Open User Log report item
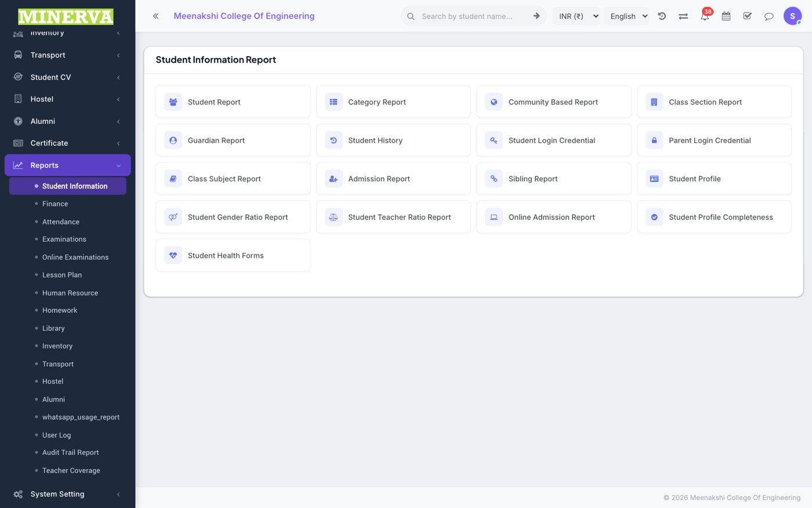The image size is (812, 508). click(57, 435)
